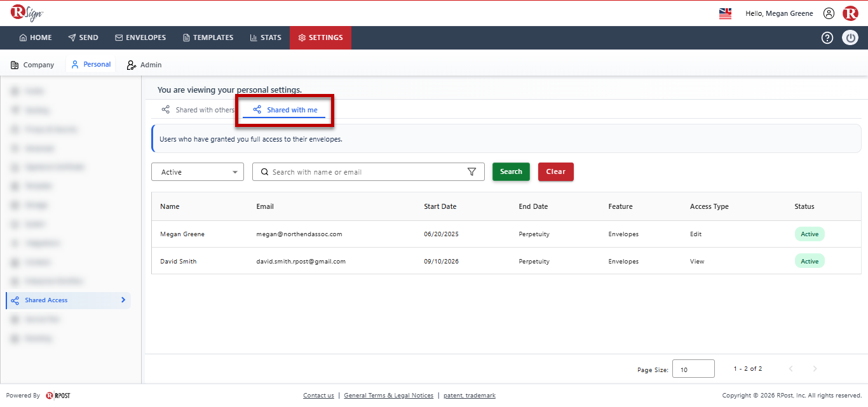Click the megan@northendassoc.com email cell

[x=299, y=234]
